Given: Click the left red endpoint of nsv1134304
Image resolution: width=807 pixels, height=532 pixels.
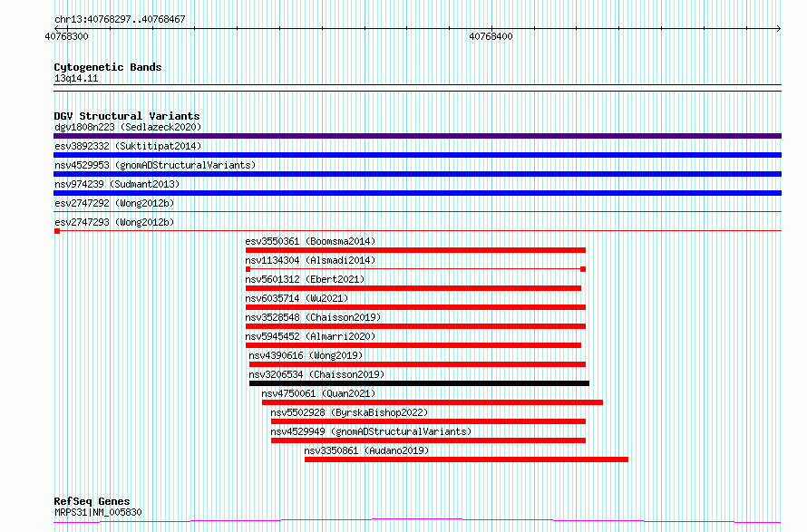Looking at the screenshot, I should [x=248, y=269].
